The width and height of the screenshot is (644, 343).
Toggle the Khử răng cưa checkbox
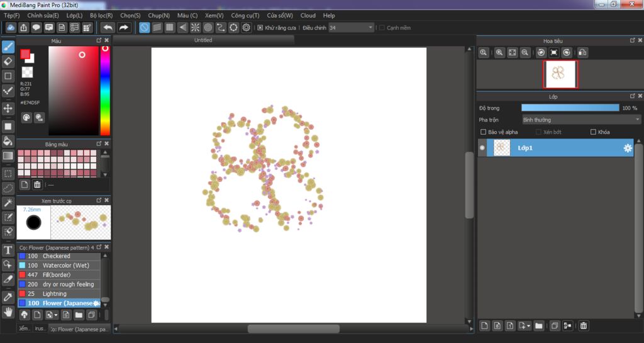pos(260,28)
